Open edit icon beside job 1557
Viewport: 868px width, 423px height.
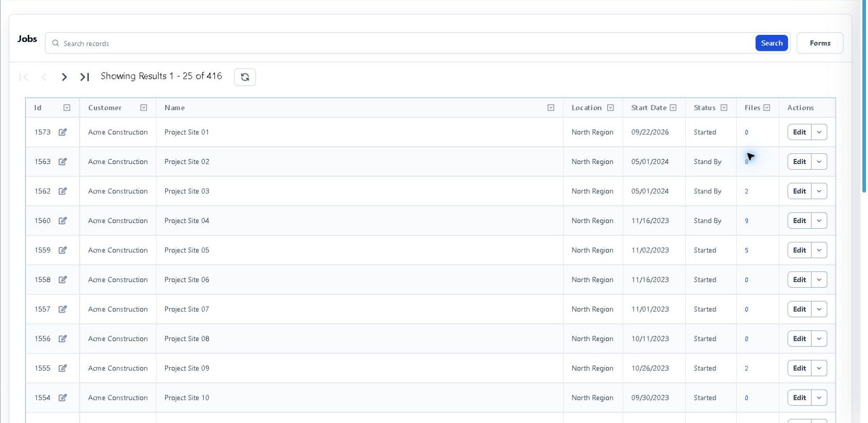click(x=63, y=309)
